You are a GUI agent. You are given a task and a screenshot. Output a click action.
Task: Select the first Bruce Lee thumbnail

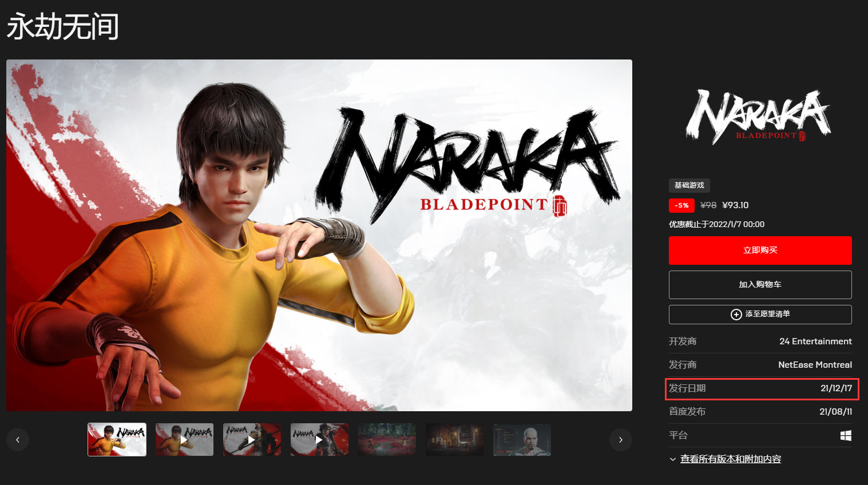click(x=117, y=440)
